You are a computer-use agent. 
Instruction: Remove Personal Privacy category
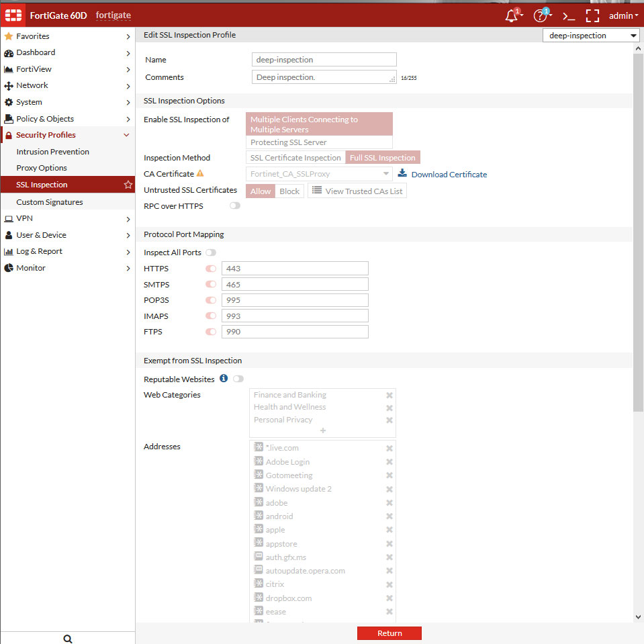pos(389,420)
